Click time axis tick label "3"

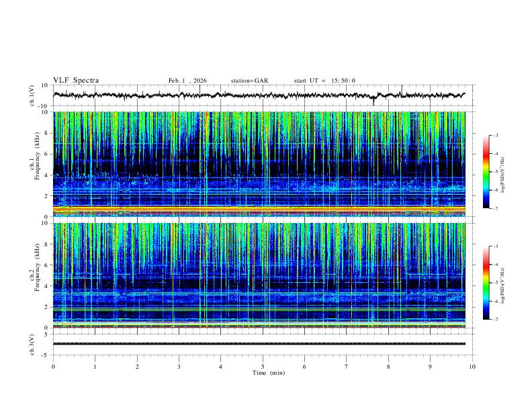click(x=179, y=367)
